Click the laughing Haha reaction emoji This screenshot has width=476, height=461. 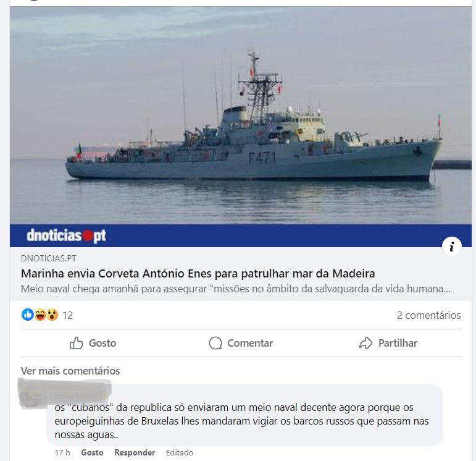(40, 315)
